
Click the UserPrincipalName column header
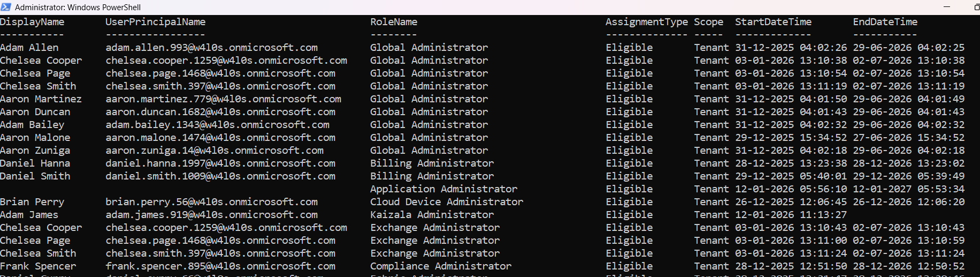tap(155, 22)
